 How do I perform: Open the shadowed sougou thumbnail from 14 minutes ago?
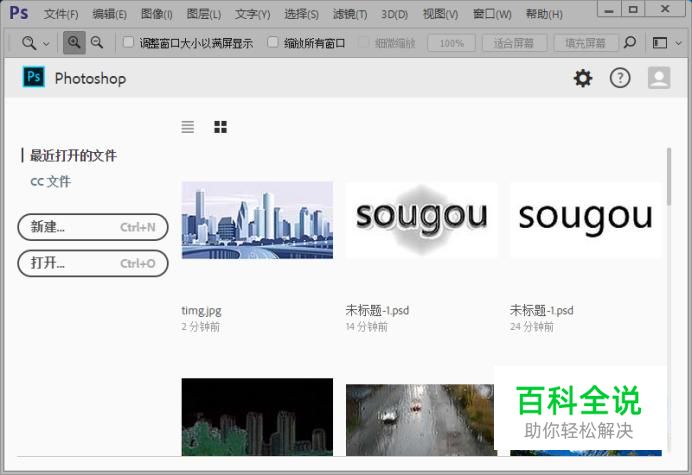(x=421, y=220)
